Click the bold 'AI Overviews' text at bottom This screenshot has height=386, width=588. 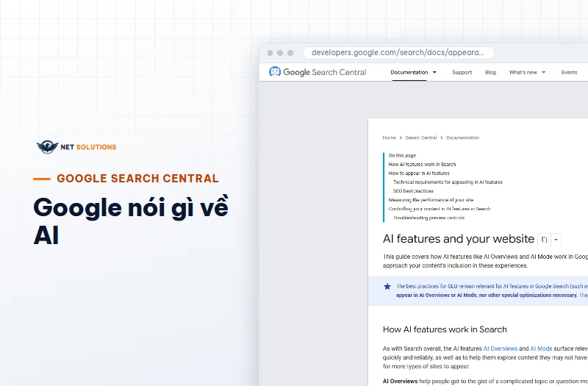click(x=400, y=381)
